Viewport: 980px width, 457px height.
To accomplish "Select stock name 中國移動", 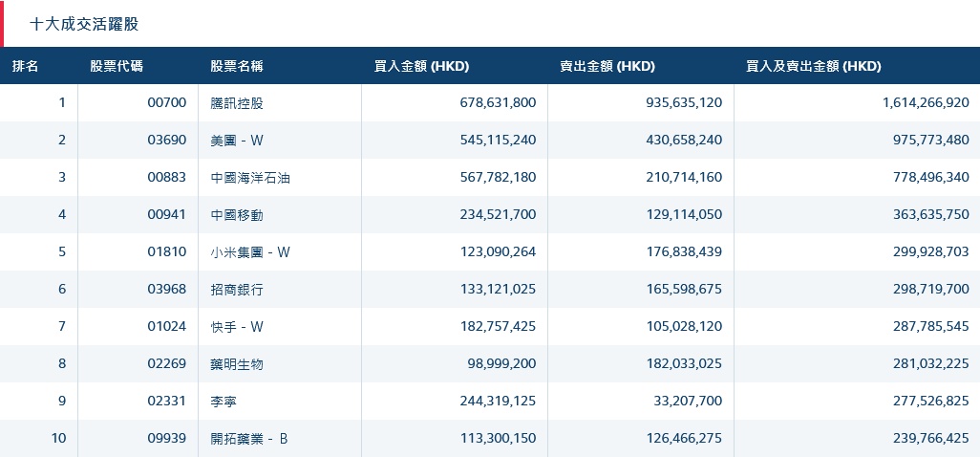I will coord(237,214).
